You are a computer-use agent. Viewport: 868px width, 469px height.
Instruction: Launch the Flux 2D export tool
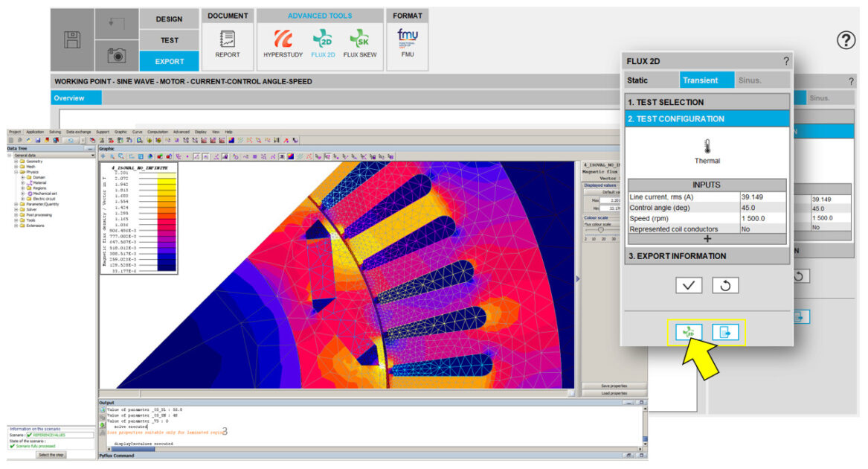pos(323,43)
